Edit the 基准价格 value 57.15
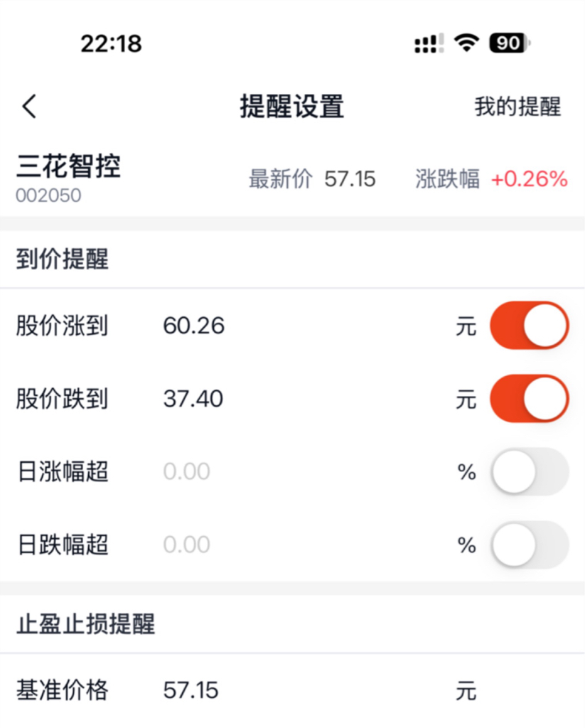 (191, 690)
